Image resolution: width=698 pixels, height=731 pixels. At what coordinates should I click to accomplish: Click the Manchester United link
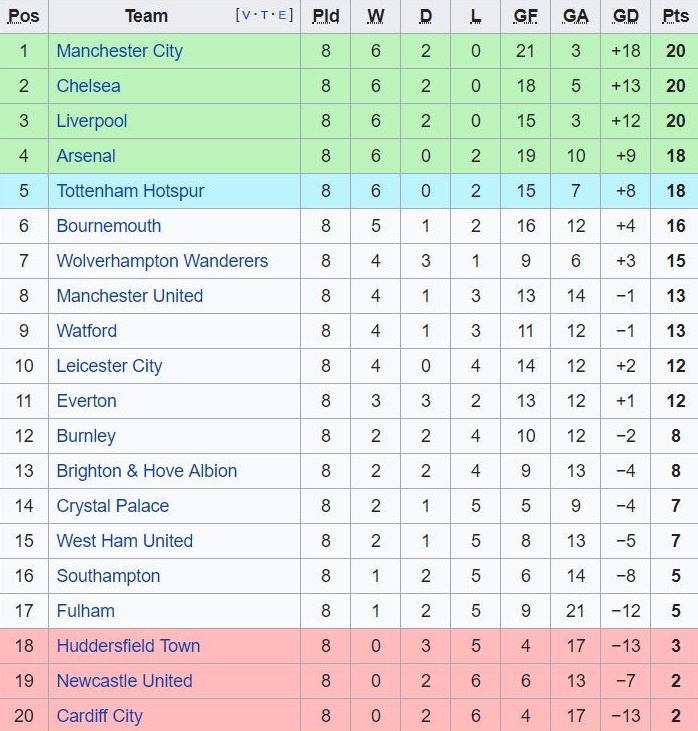click(129, 296)
